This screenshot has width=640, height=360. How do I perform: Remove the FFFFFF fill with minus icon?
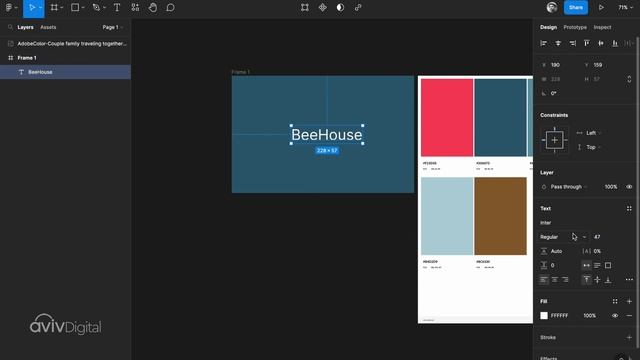(x=629, y=316)
